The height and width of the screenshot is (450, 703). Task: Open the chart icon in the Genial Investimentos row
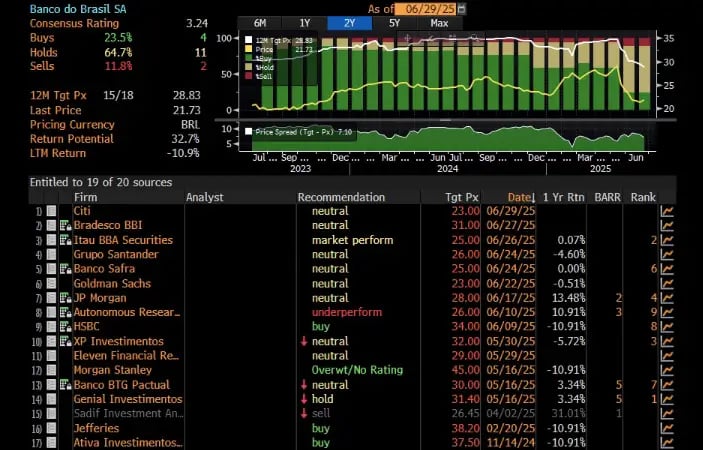(x=667, y=399)
